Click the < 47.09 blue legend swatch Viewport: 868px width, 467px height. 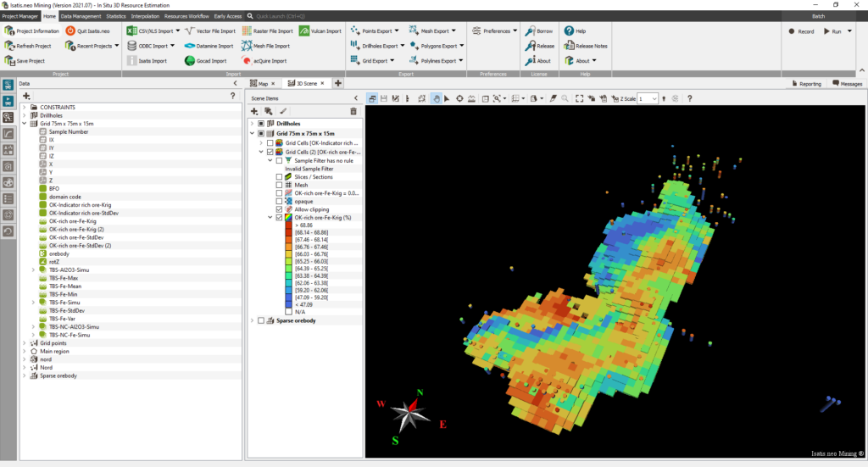click(288, 304)
